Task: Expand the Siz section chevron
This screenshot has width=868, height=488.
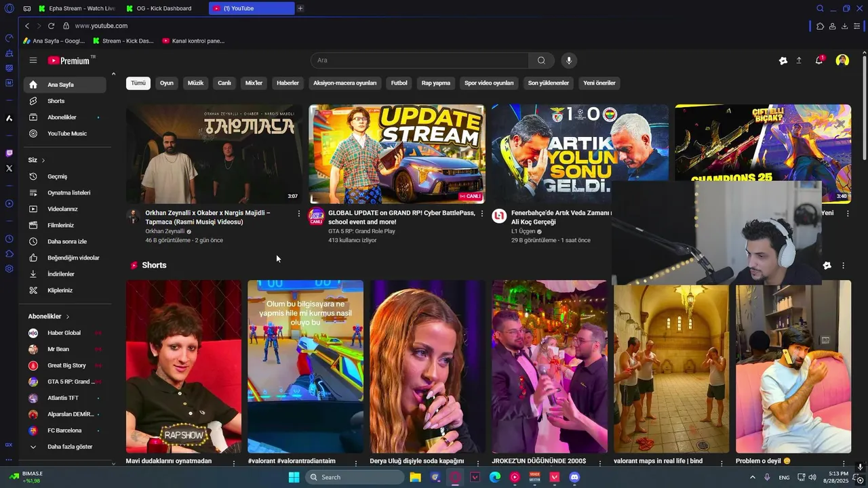Action: 43,161
